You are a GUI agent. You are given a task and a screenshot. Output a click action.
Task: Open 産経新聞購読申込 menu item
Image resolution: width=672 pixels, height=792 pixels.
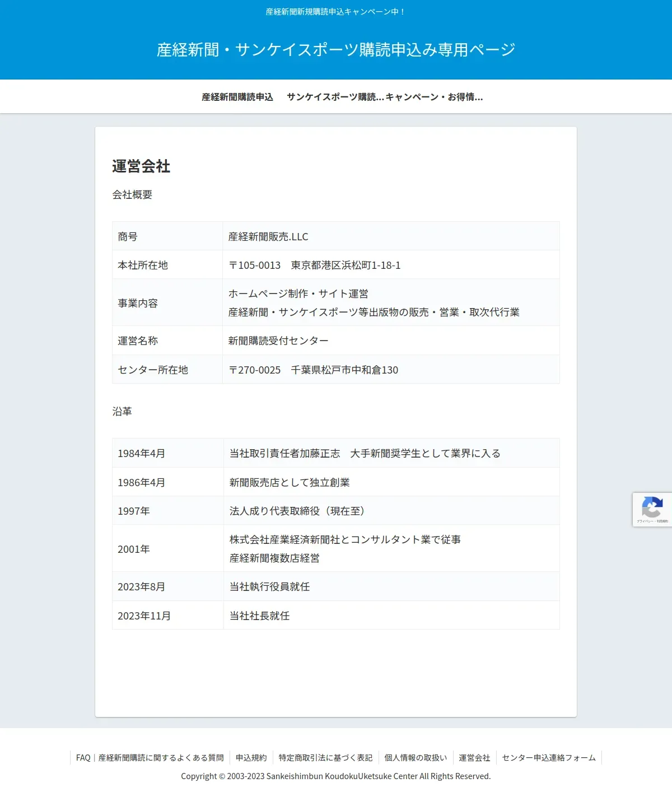click(x=237, y=97)
